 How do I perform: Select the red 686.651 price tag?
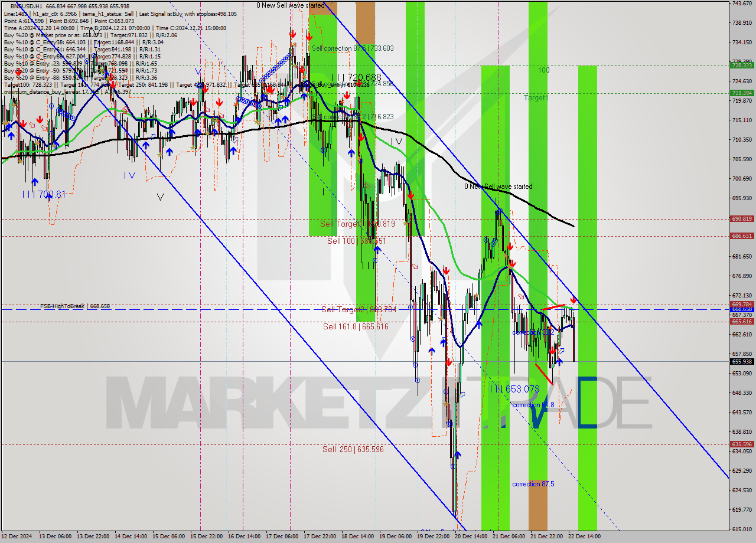click(742, 235)
